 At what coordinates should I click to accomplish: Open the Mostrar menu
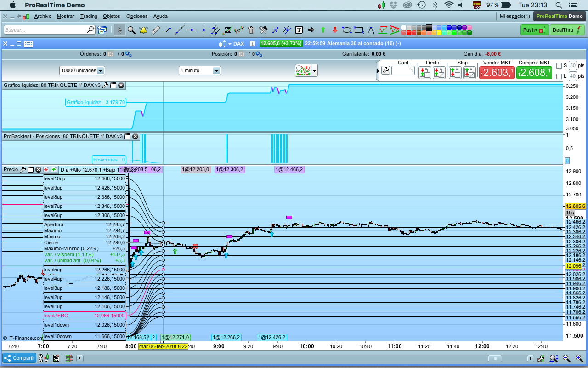click(66, 16)
